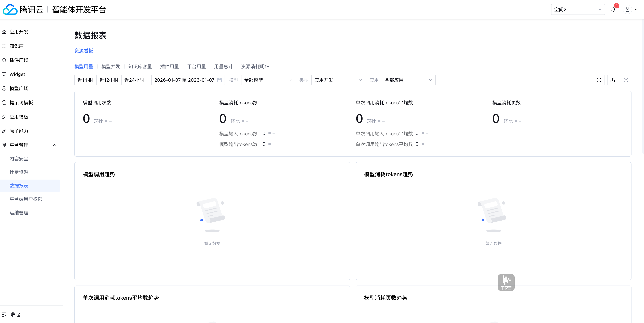Open the notification bell with badge 1

coord(613,9)
